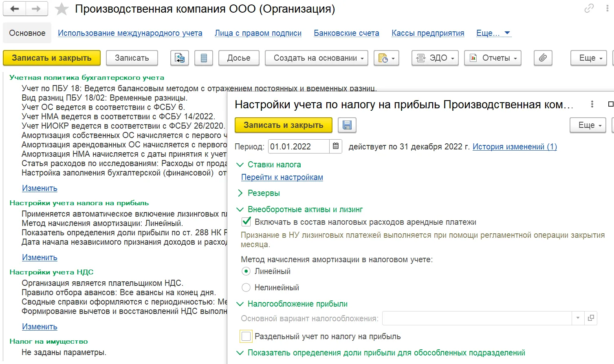Open Создать на основании dropdown
Screen dimensions: 614x364
pyautogui.click(x=316, y=58)
